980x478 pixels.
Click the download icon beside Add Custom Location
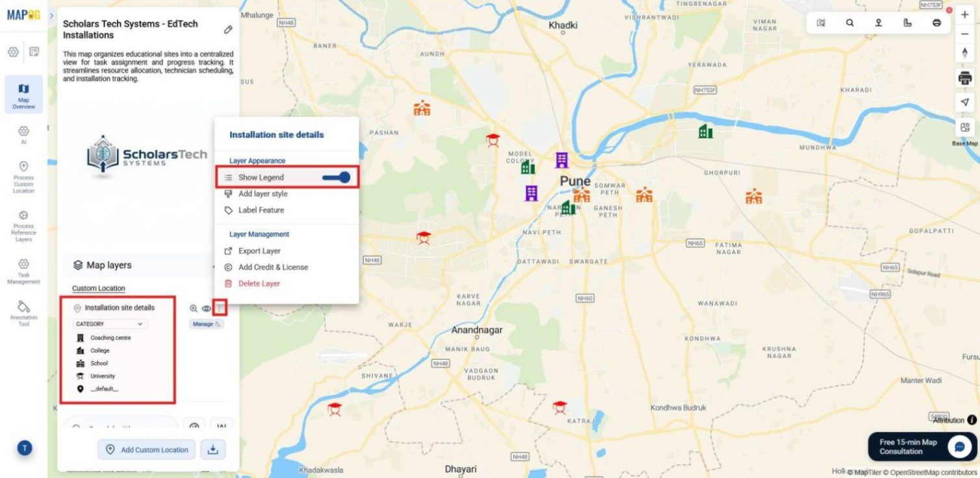pos(213,449)
